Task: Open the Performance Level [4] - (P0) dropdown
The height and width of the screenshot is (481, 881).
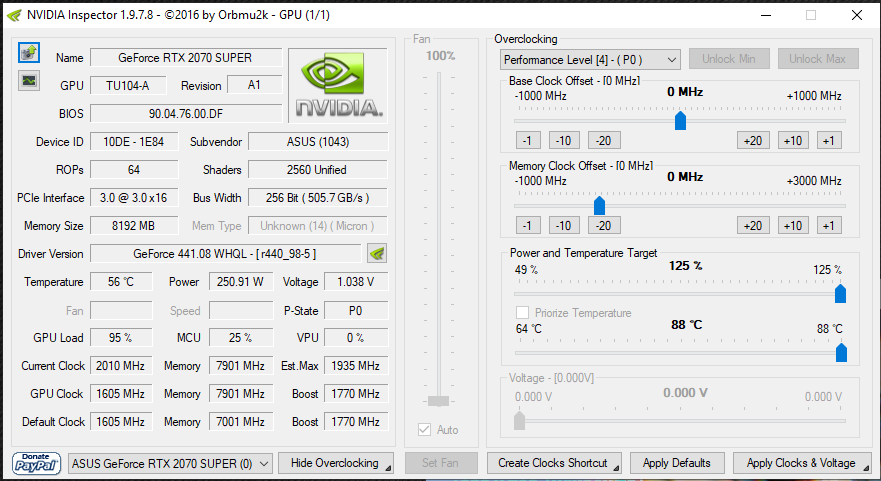Action: coord(590,60)
